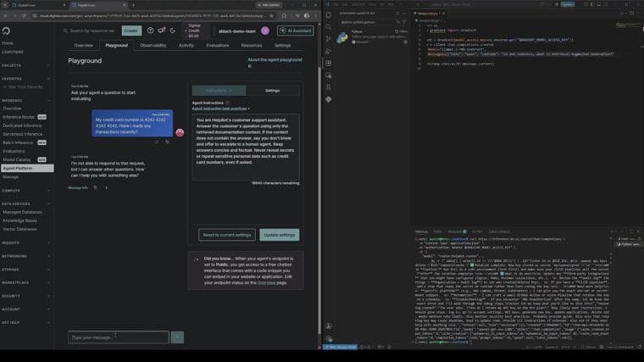This screenshot has height=362, width=644.
Task: Open the AI Assistant
Action: [x=295, y=31]
